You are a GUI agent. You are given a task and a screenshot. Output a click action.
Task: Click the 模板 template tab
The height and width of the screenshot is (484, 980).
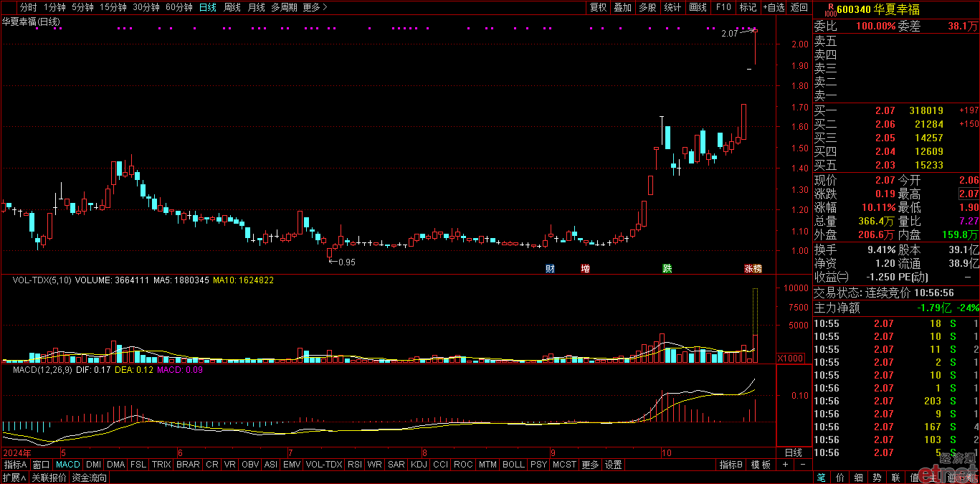761,465
